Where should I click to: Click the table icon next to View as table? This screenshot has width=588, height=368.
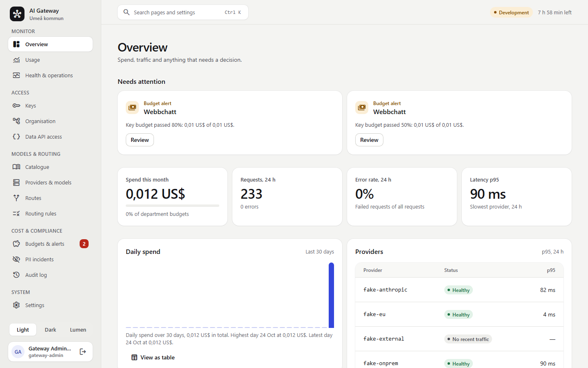point(134,357)
